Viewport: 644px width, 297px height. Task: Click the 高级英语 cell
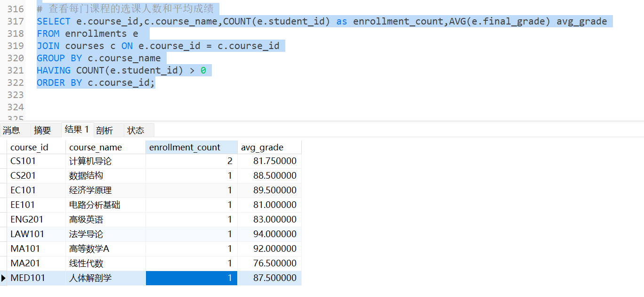[105, 220]
